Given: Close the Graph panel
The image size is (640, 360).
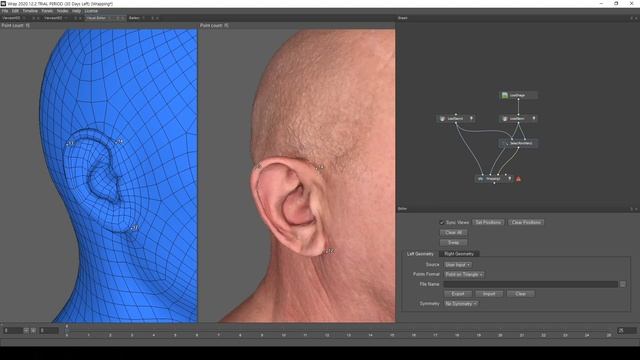Looking at the screenshot, I should click(x=636, y=18).
